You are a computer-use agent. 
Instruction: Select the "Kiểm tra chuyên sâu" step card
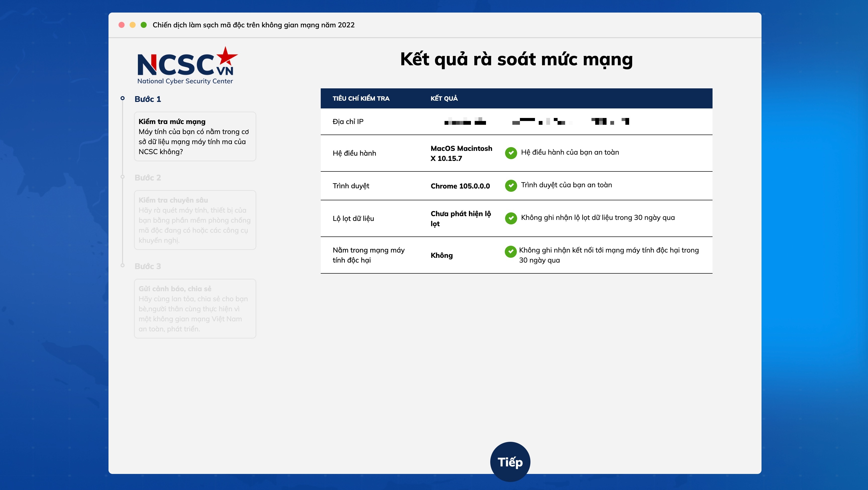click(x=195, y=220)
